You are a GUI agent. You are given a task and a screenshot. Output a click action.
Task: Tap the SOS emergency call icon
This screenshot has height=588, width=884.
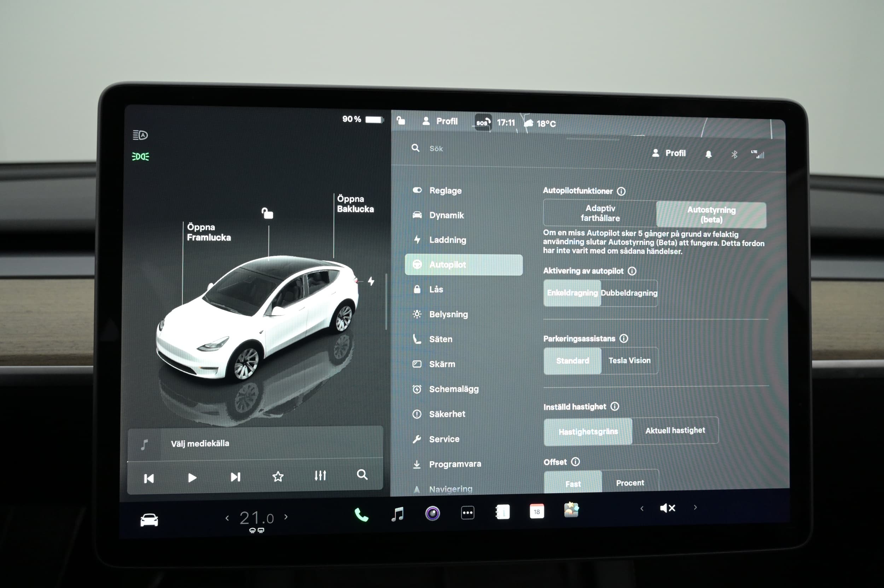point(483,122)
